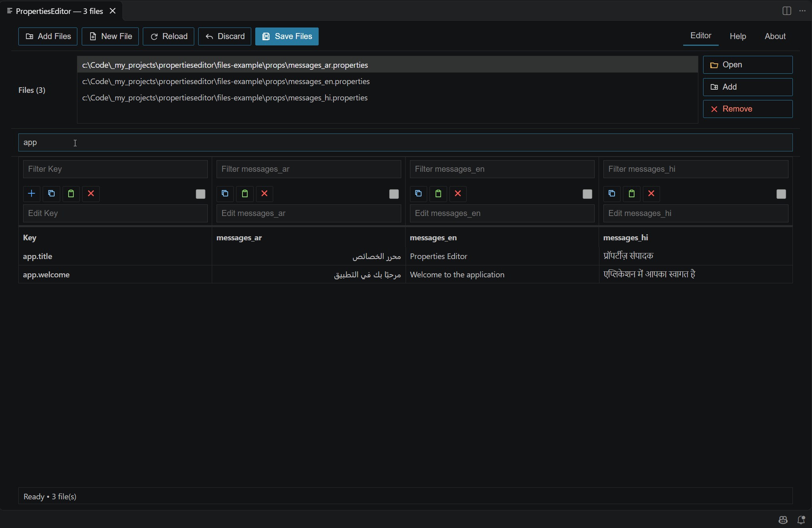Image resolution: width=812 pixels, height=528 pixels.
Task: Discard pending changes
Action: click(225, 36)
